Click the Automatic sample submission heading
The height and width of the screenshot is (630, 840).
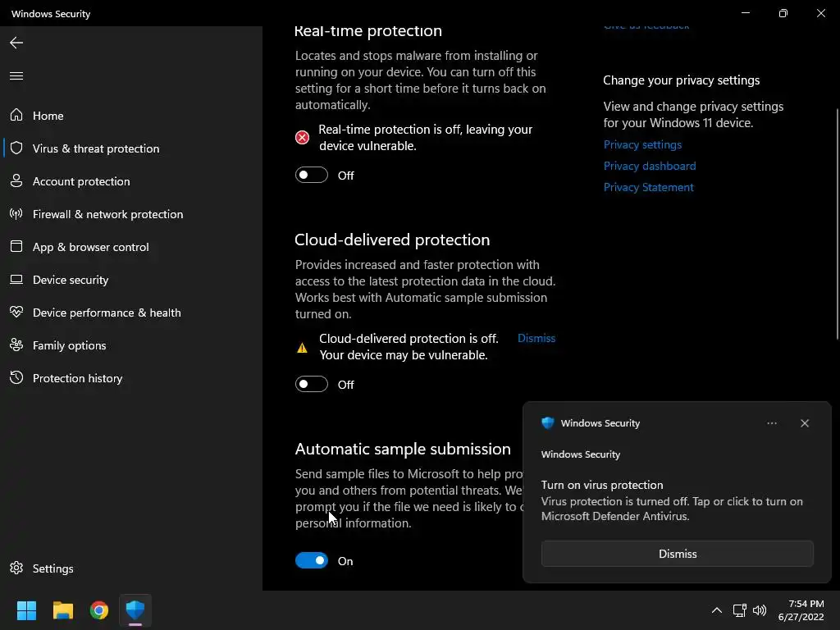[x=403, y=449]
